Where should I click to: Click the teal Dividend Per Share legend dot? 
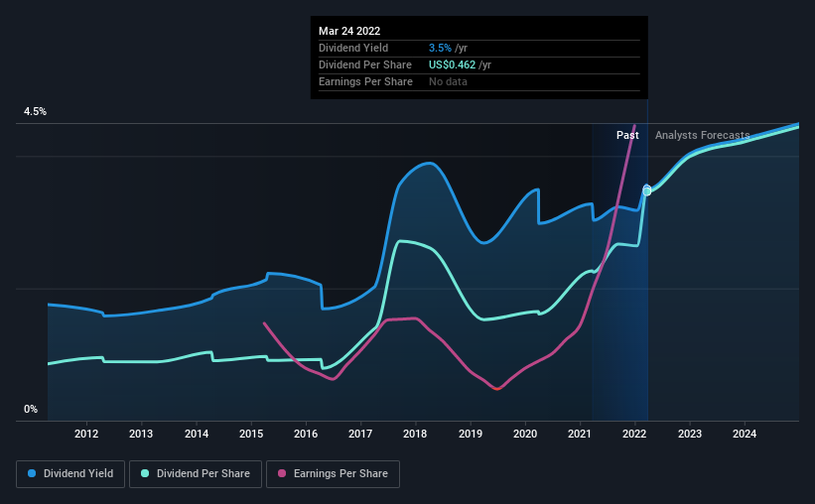[x=145, y=473]
